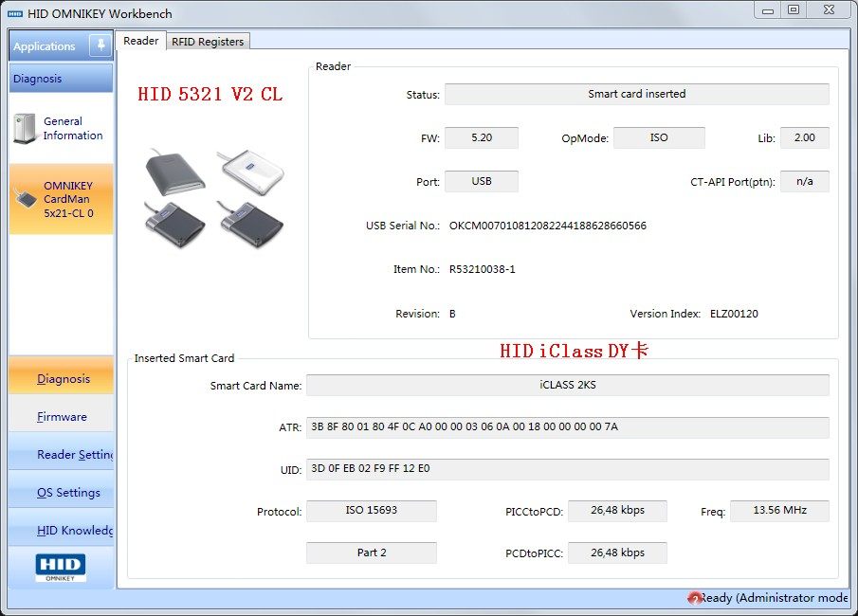Click the PCDtoPICC speed field
Viewport: 858px width, 616px height.
[x=617, y=553]
